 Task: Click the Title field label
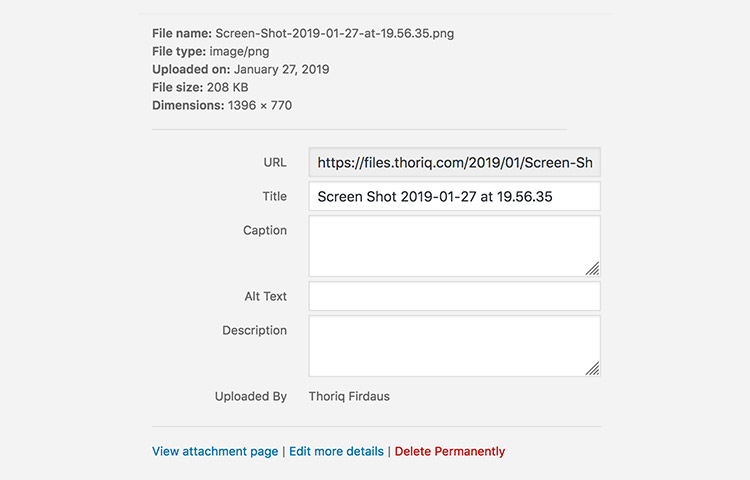click(x=275, y=196)
